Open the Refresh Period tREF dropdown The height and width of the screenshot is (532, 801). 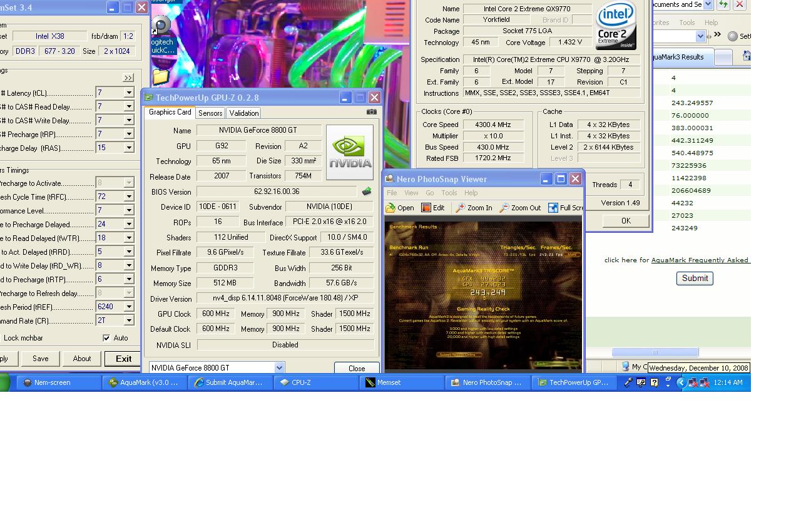pyautogui.click(x=129, y=307)
